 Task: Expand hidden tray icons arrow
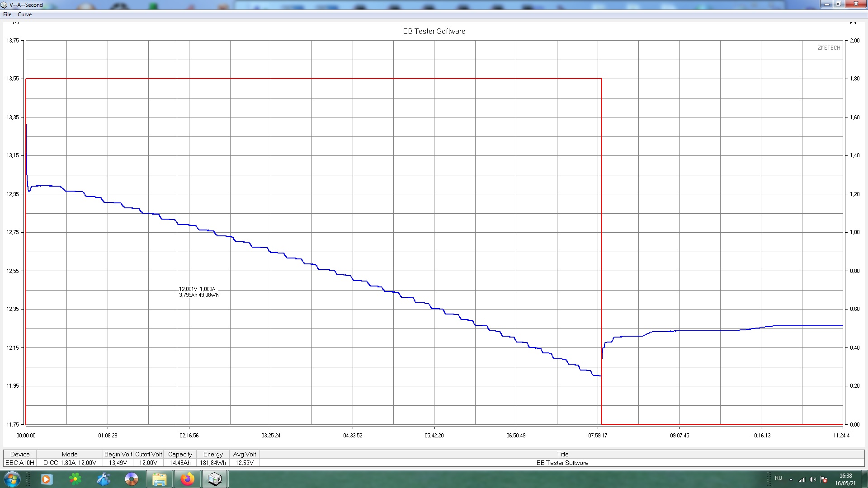pos(791,479)
